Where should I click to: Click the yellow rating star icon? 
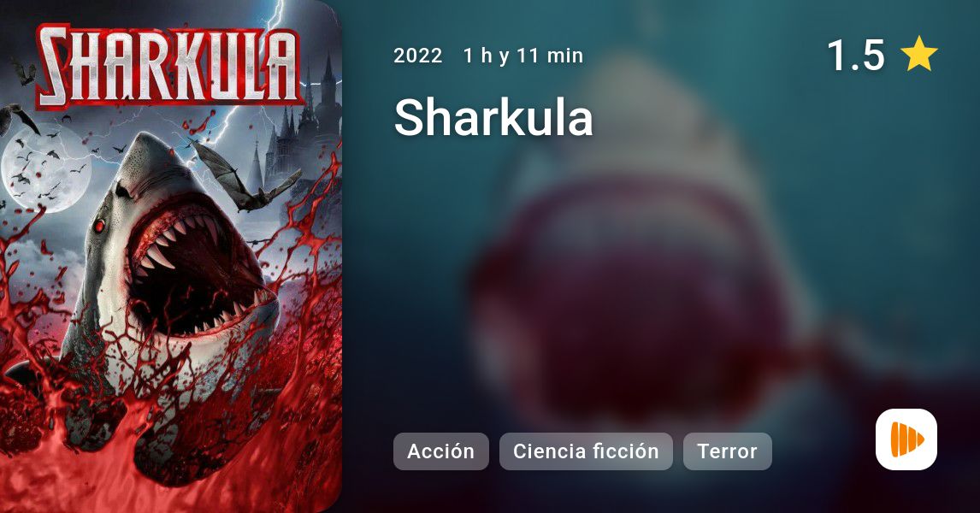click(918, 55)
